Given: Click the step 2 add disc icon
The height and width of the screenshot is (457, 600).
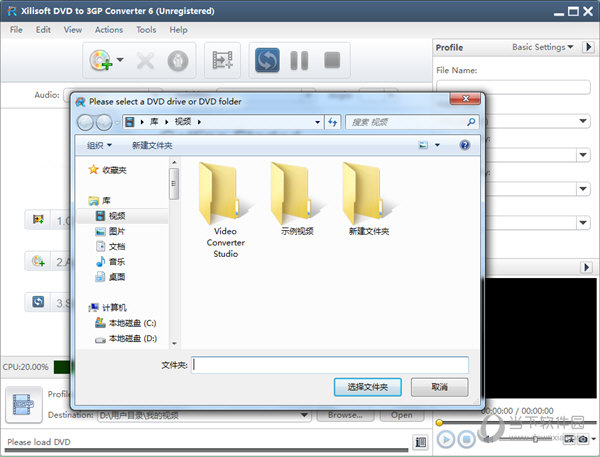Looking at the screenshot, I should click(38, 261).
